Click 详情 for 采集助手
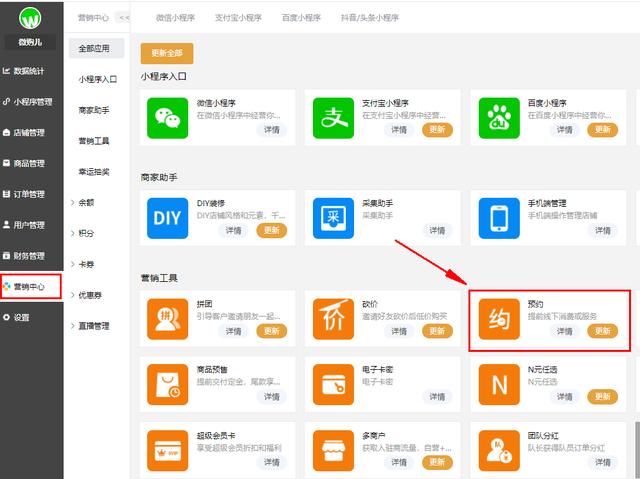The width and height of the screenshot is (640, 479). point(437,230)
